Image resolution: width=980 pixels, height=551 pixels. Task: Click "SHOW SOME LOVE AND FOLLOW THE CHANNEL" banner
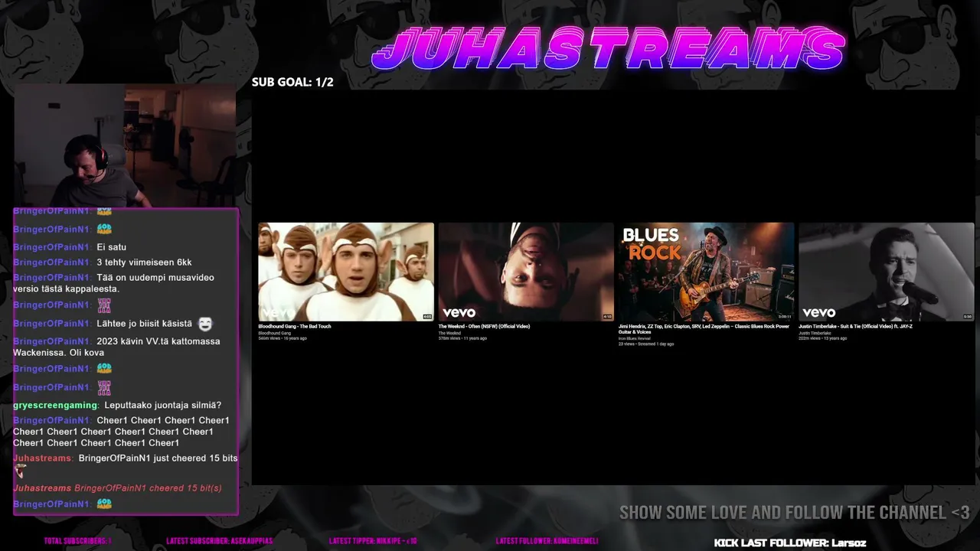click(794, 513)
